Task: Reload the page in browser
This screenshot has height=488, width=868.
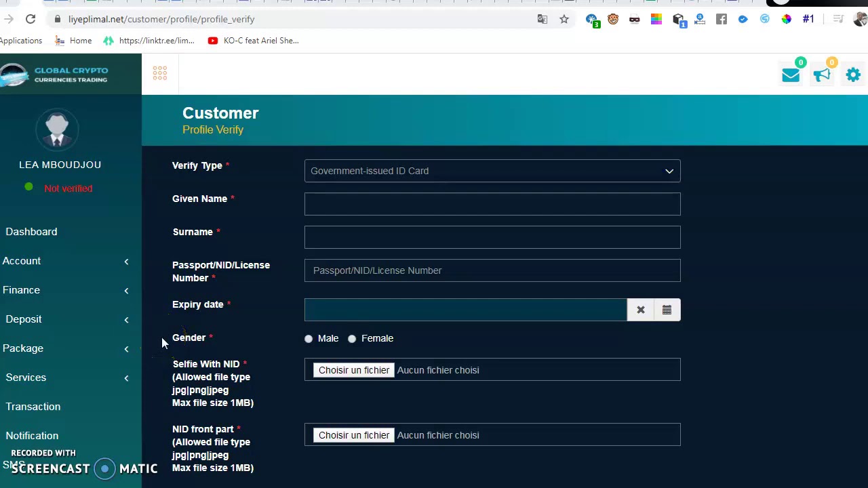Action: 31,19
